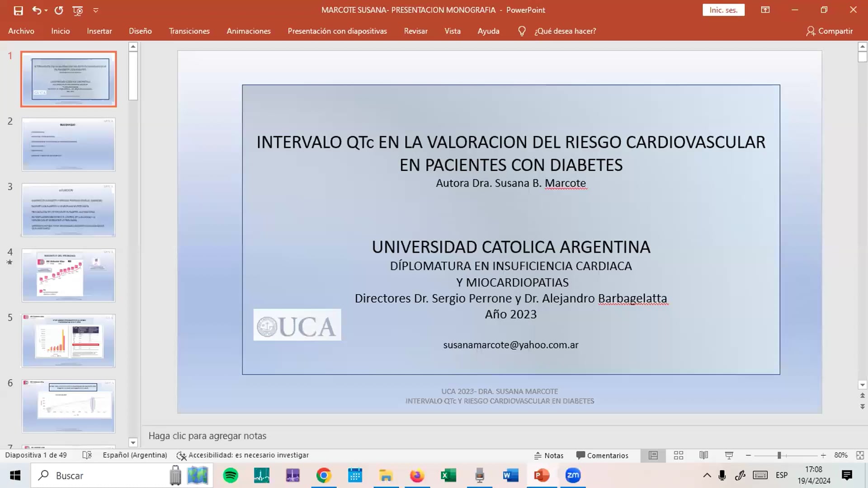The height and width of the screenshot is (488, 868).
Task: Click the Inic. ses. button
Action: pyautogui.click(x=723, y=10)
